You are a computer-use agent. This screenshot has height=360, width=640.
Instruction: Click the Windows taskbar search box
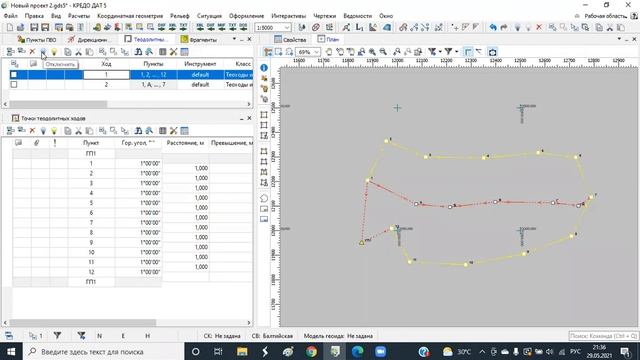tap(103, 351)
